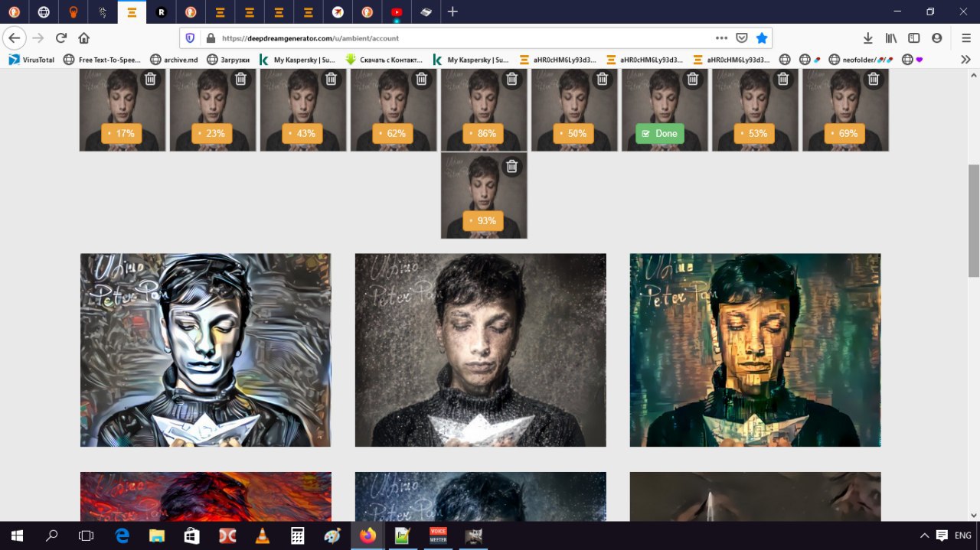980x550 pixels.
Task: Open the silver metallic styled portrait
Action: click(206, 350)
